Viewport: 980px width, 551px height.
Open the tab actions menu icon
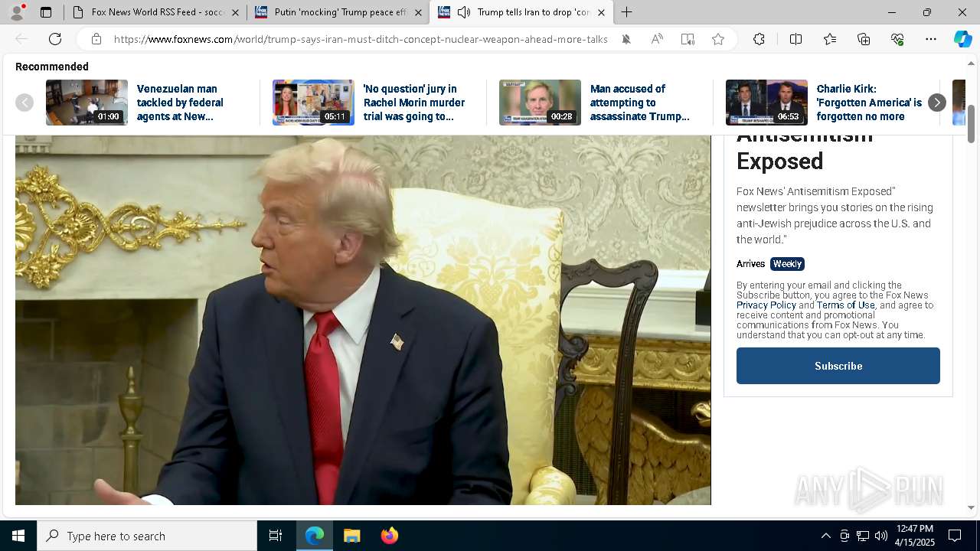(x=46, y=12)
